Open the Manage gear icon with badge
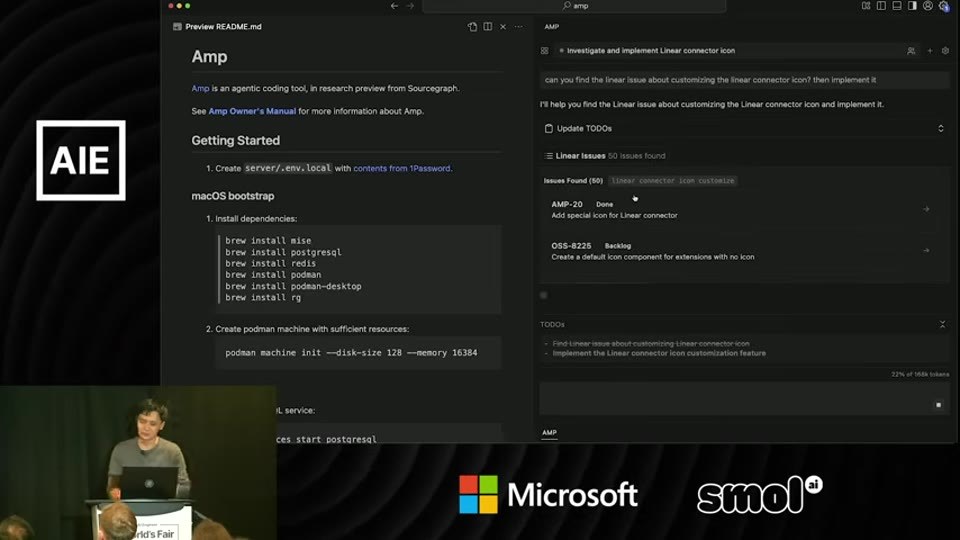The height and width of the screenshot is (540, 960). 944,6
